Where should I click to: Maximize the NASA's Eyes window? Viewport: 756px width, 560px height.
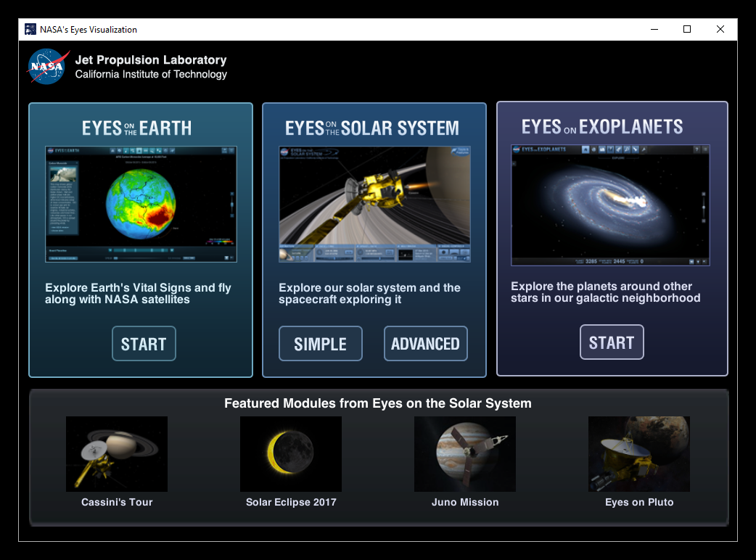click(687, 29)
